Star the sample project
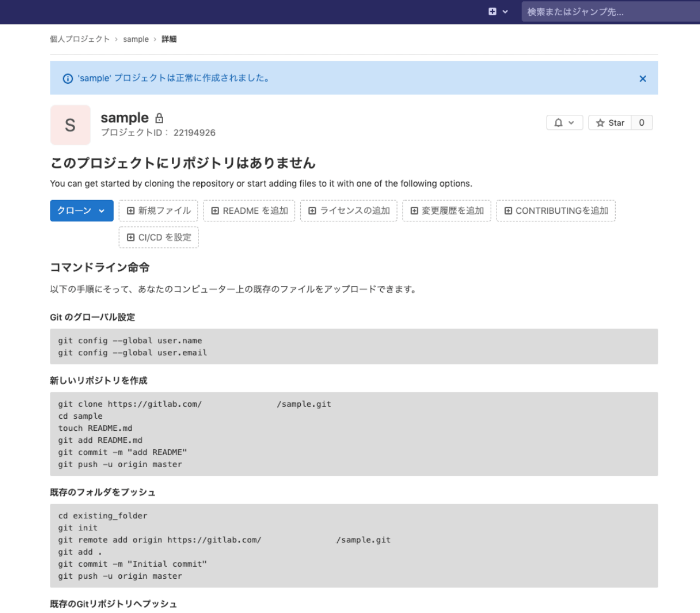The width and height of the screenshot is (700, 613). (x=610, y=123)
